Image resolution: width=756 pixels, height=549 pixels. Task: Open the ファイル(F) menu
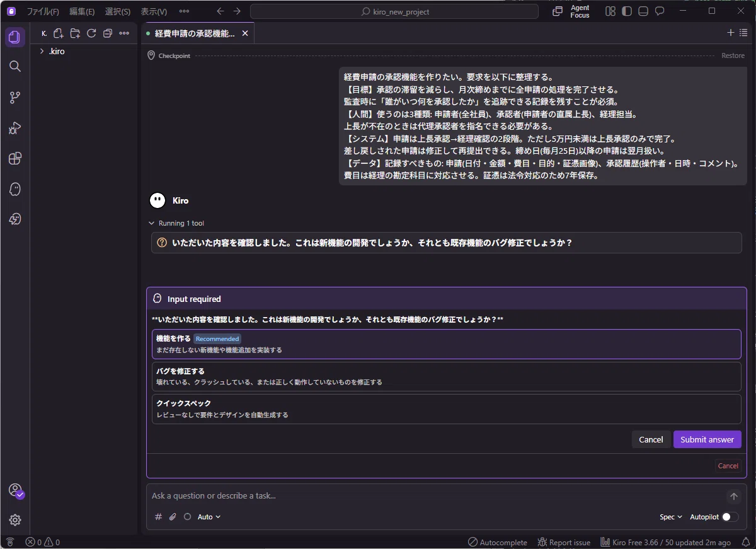pos(43,11)
